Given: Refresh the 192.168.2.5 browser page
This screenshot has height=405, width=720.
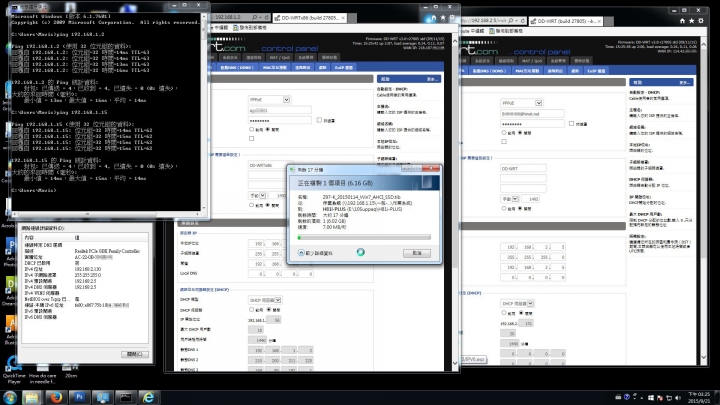Looking at the screenshot, I should 523,21.
